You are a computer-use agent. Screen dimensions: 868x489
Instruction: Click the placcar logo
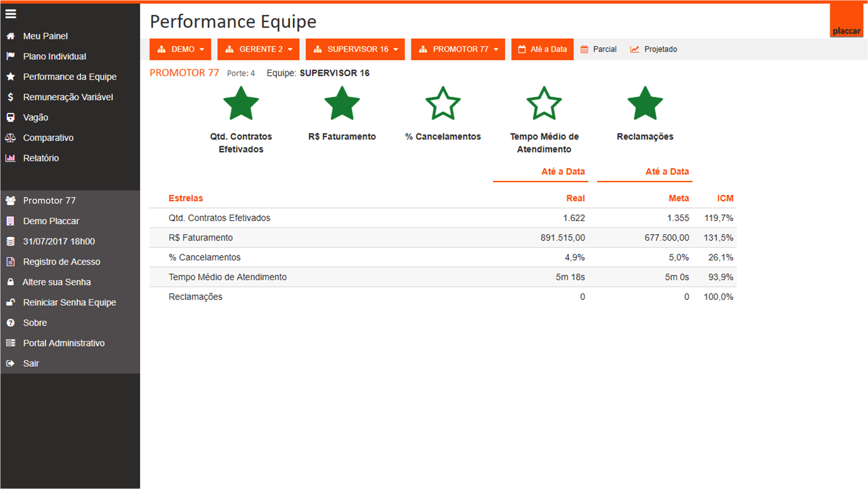tap(846, 20)
